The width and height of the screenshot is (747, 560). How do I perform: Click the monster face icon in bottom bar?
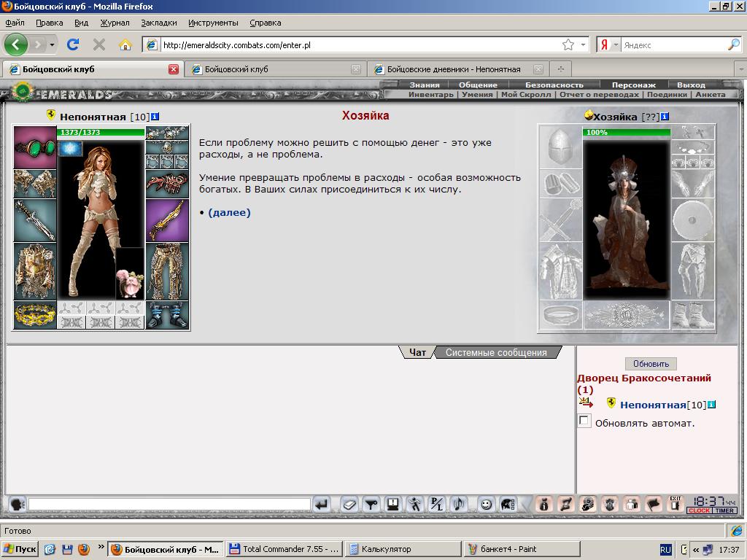tap(610, 505)
